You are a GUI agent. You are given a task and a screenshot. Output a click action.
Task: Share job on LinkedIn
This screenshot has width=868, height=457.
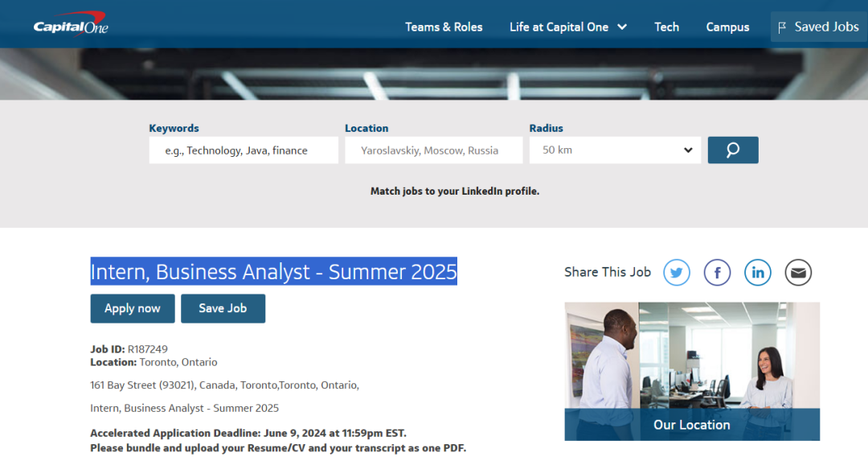757,273
